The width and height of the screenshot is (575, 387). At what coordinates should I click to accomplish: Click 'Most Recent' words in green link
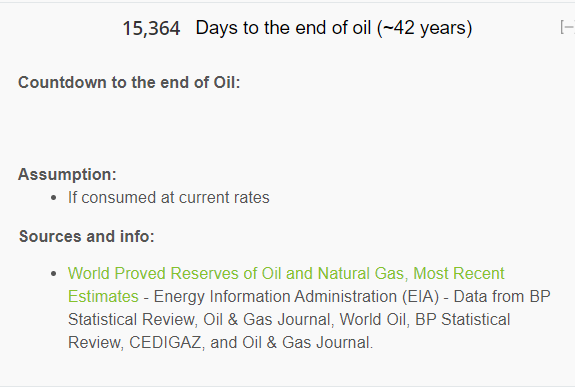(459, 274)
